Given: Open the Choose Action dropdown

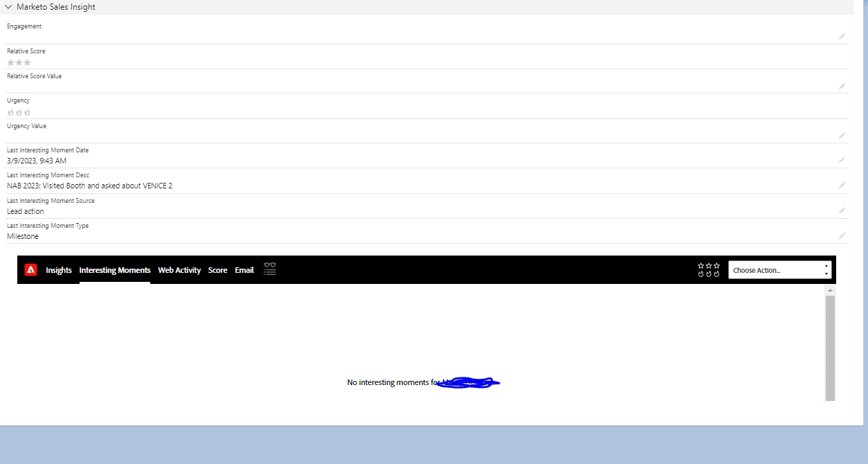Looking at the screenshot, I should pyautogui.click(x=780, y=270).
